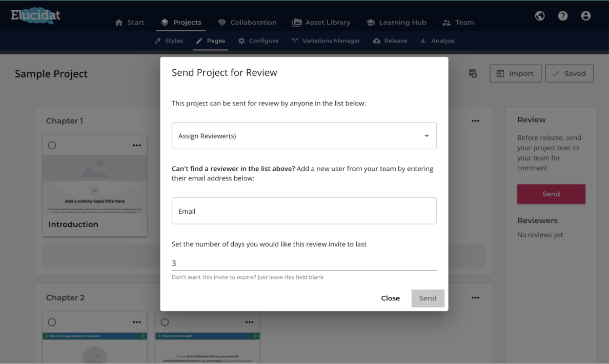609x364 pixels.
Task: Open the user account icon
Action: [586, 16]
